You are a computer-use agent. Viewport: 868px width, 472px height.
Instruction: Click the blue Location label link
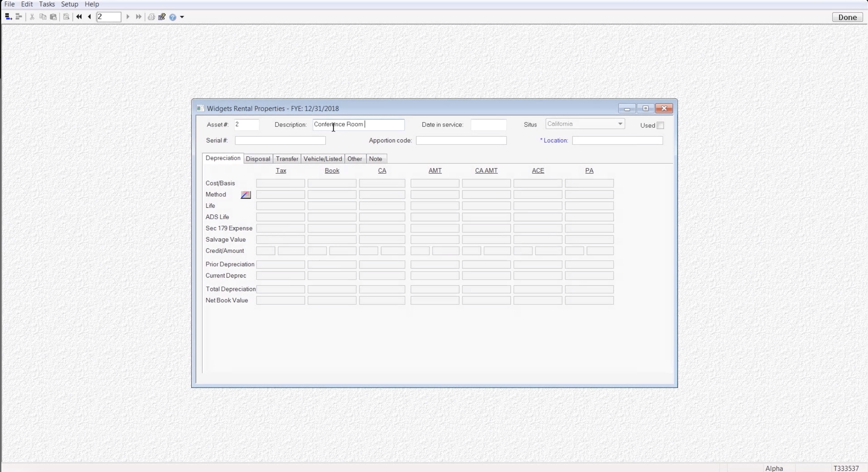(x=555, y=140)
